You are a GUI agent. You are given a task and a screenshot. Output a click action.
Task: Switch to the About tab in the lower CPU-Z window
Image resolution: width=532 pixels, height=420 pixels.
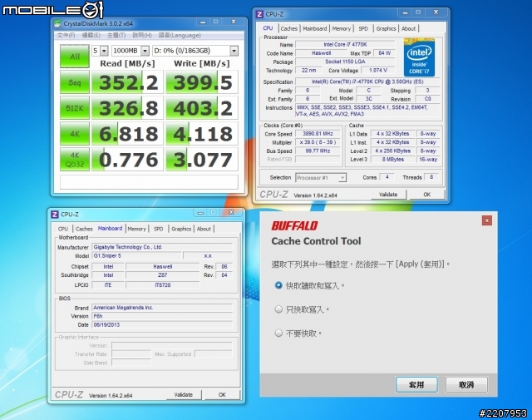click(x=204, y=229)
